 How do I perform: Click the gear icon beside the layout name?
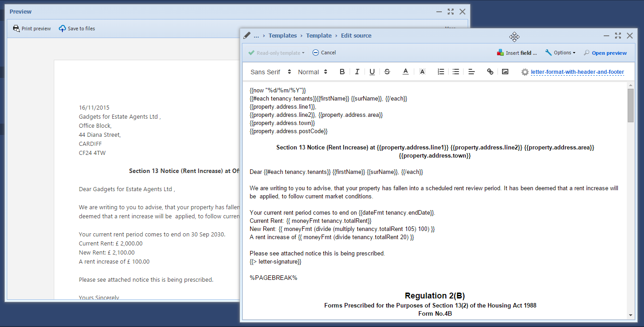[525, 72]
